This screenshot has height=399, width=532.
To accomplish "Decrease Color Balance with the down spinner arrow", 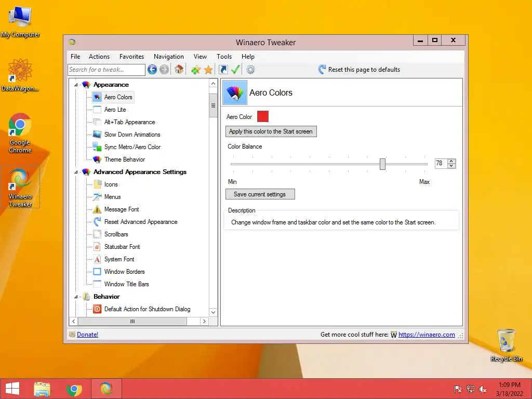I will tap(451, 166).
